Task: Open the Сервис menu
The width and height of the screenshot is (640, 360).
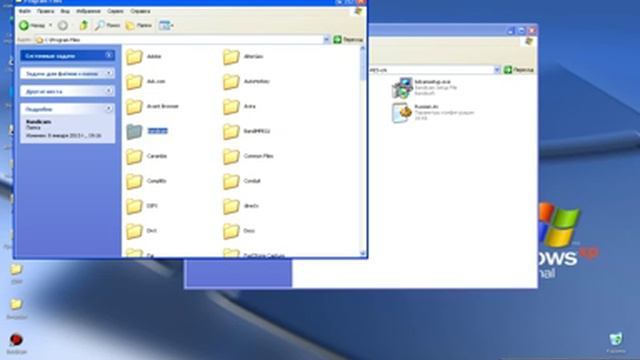Action: [x=116, y=11]
